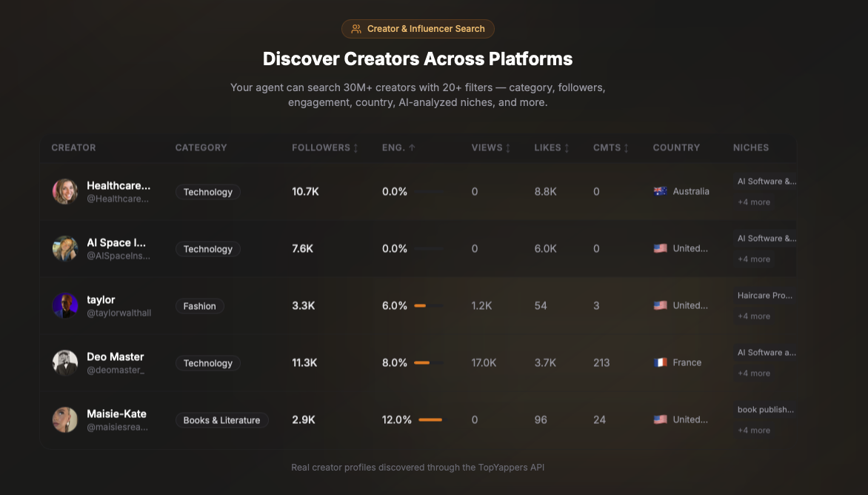
Task: Click the COUNTRY column header
Action: [x=676, y=147]
